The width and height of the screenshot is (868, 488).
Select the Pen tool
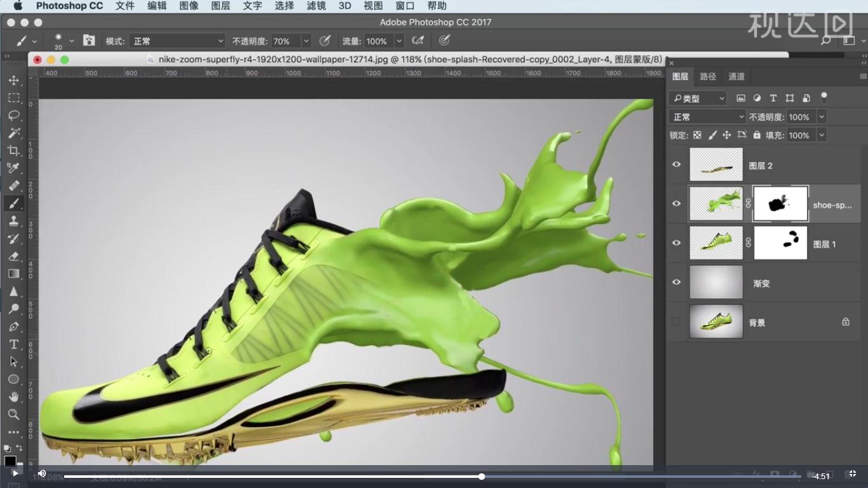pyautogui.click(x=13, y=327)
